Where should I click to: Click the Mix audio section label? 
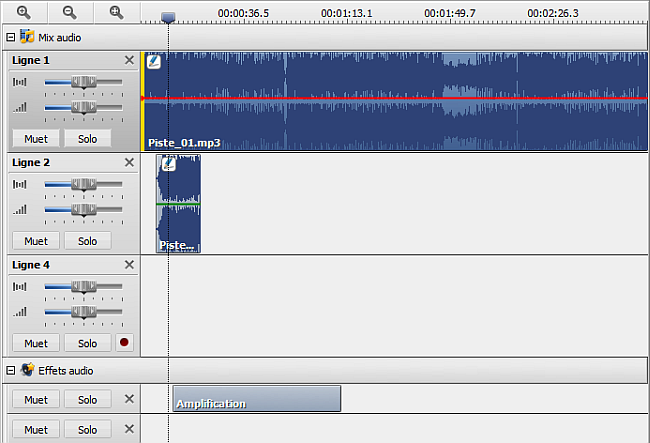click(x=60, y=38)
